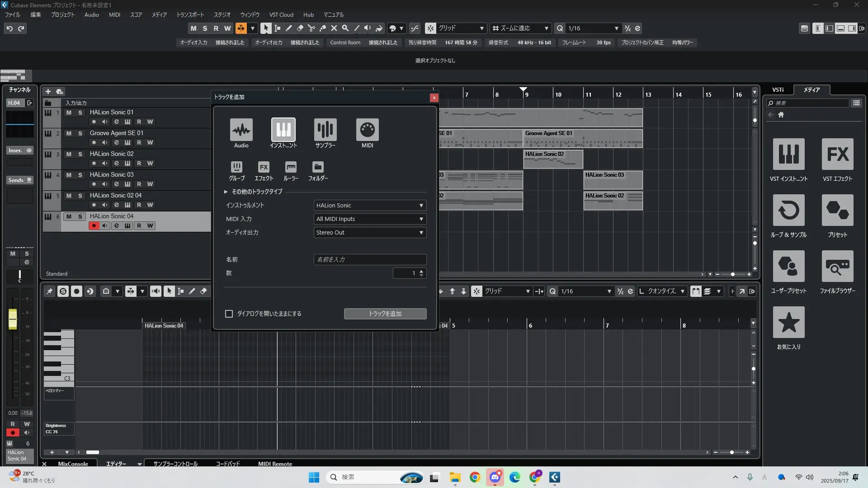The image size is (868, 488).
Task: Select the MIDI track type icon
Action: 367,130
